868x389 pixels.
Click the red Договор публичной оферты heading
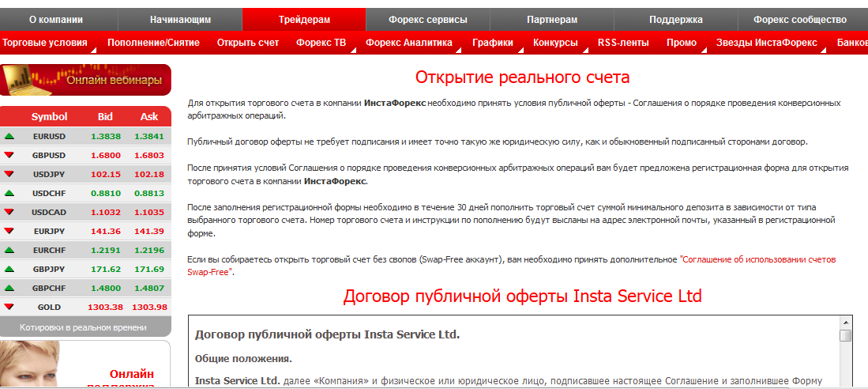522,296
